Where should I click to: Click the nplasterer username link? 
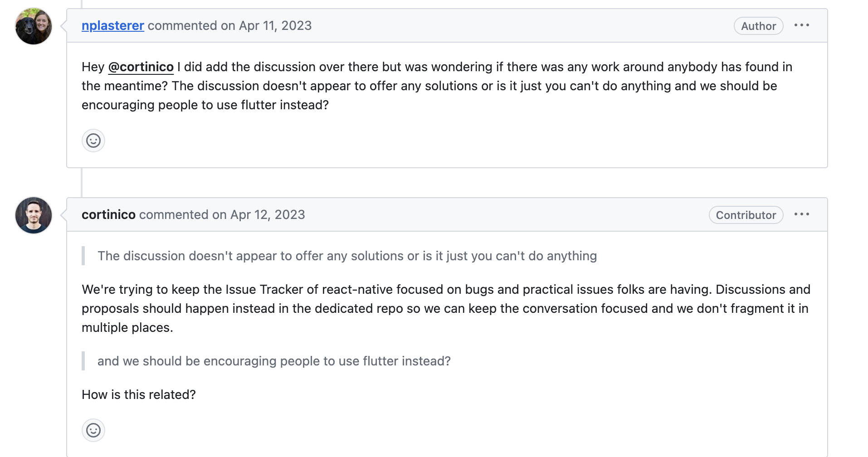113,25
